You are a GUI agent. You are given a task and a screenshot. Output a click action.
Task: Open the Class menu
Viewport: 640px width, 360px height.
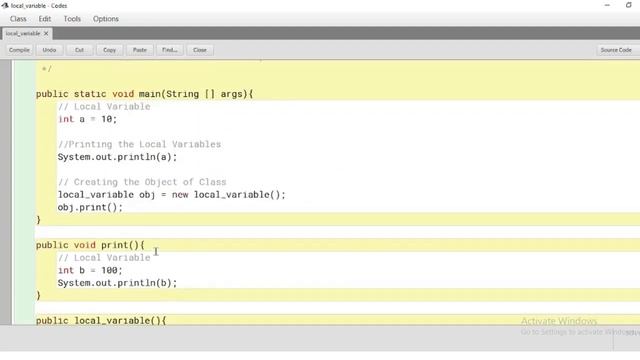point(18,19)
